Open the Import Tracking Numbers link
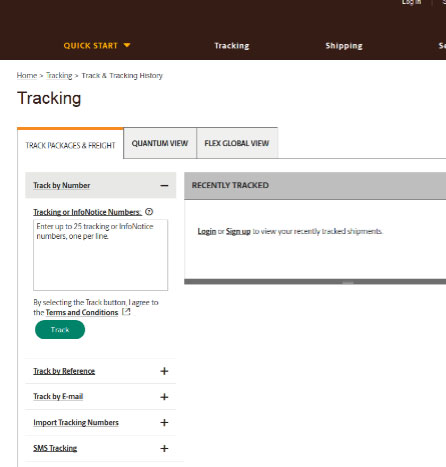 click(x=76, y=422)
